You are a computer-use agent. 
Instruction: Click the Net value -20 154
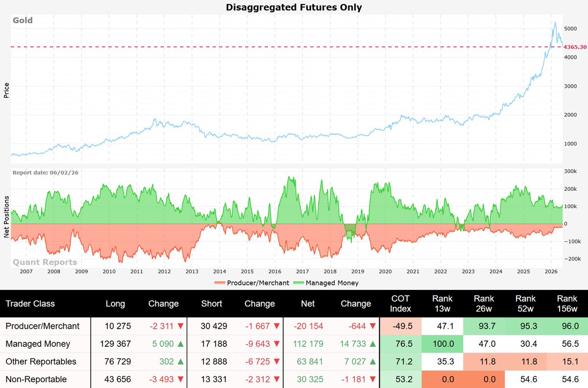coord(308,326)
